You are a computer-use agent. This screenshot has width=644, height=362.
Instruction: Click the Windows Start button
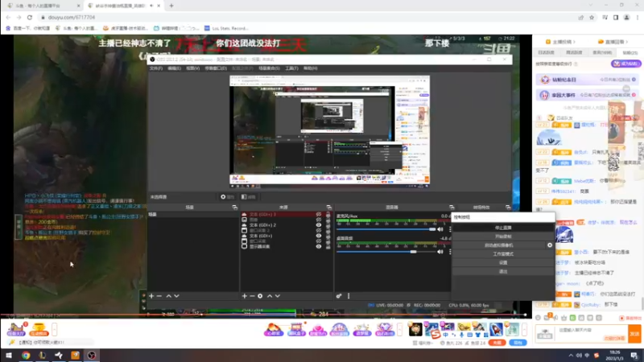[x=9, y=356]
